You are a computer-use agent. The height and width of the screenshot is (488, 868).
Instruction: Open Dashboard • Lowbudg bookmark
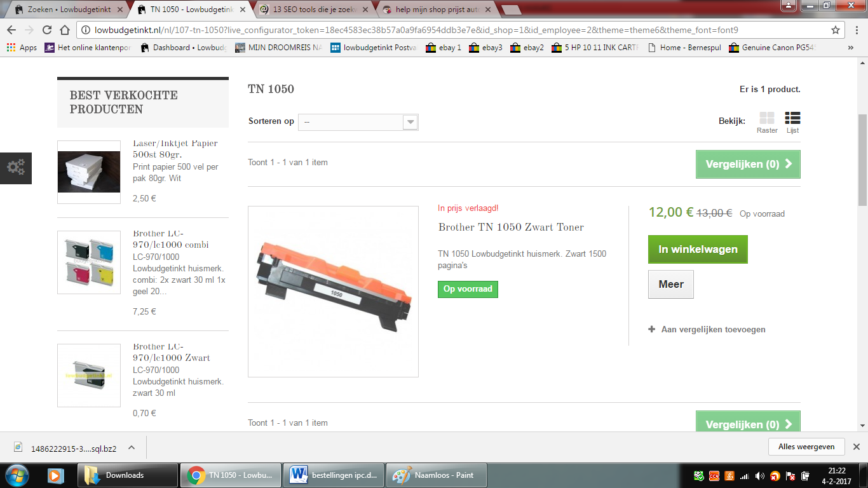click(x=184, y=48)
